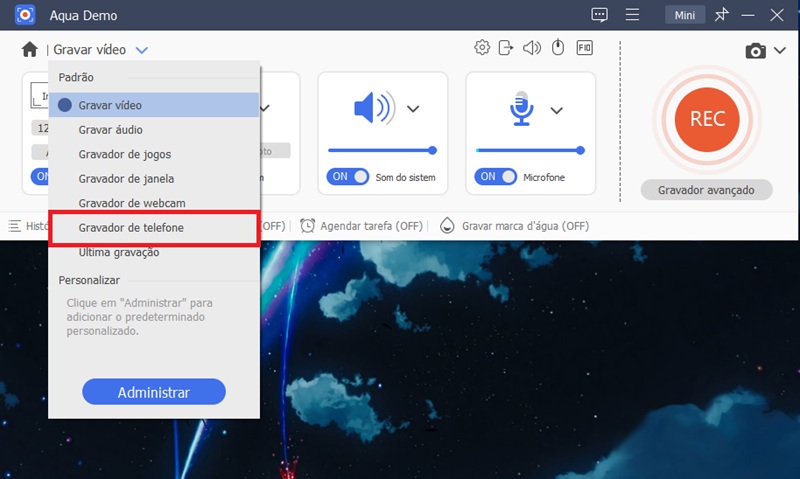
Task: Pin the window with pushpin icon
Action: coord(721,15)
